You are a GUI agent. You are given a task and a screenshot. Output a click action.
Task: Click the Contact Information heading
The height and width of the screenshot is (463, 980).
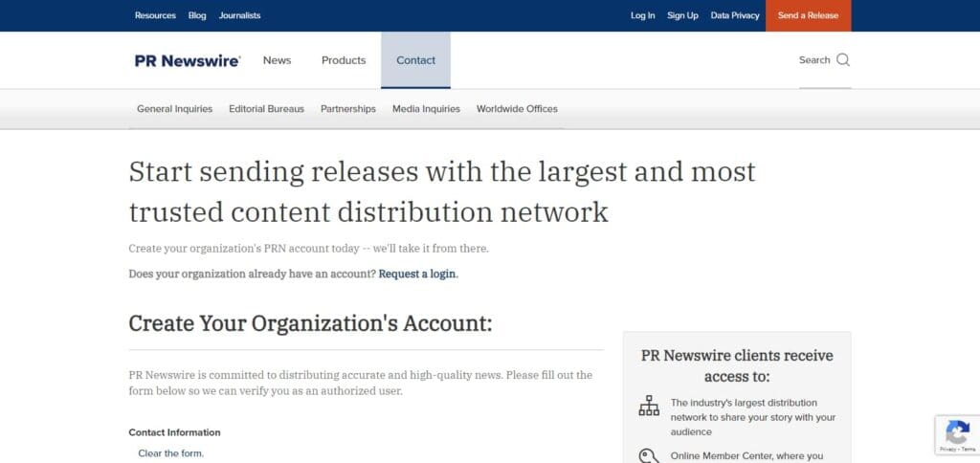click(174, 432)
